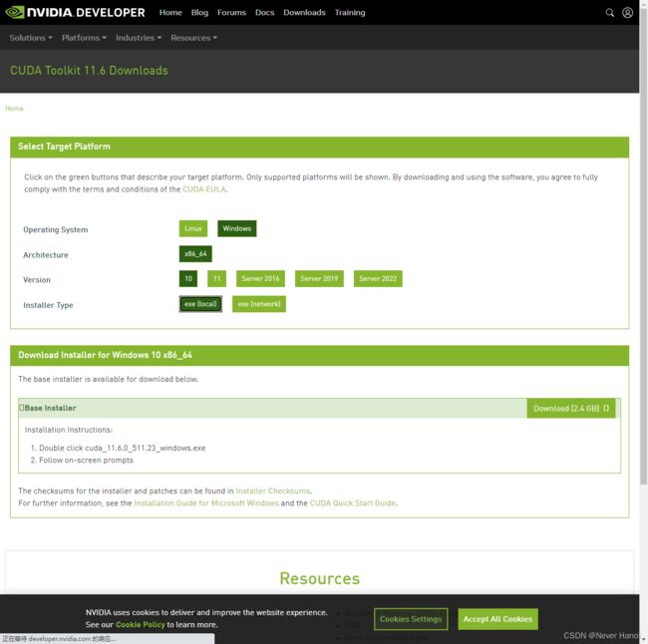Open Installer Checksums link
Viewport: 648px width, 644px height.
[273, 491]
